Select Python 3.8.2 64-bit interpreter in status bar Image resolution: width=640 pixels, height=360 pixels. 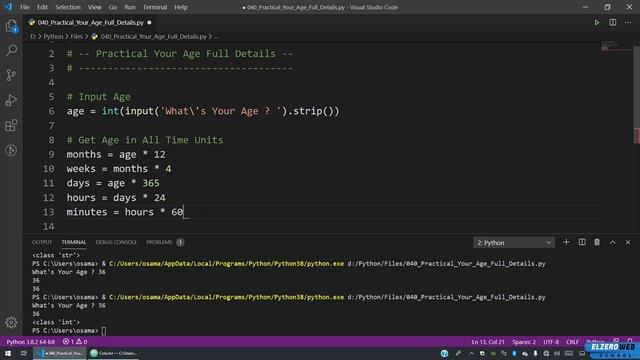pos(31,342)
